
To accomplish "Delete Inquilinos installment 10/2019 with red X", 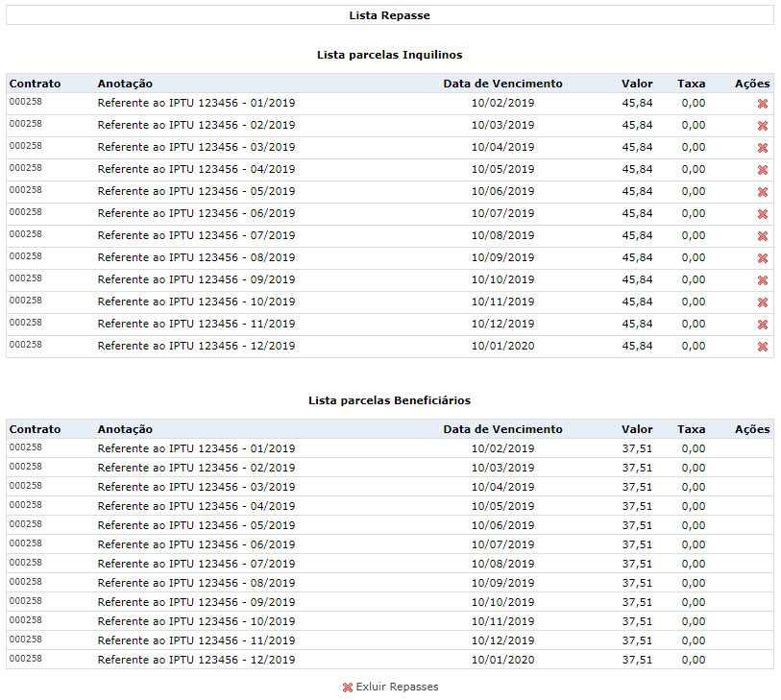I will [762, 302].
